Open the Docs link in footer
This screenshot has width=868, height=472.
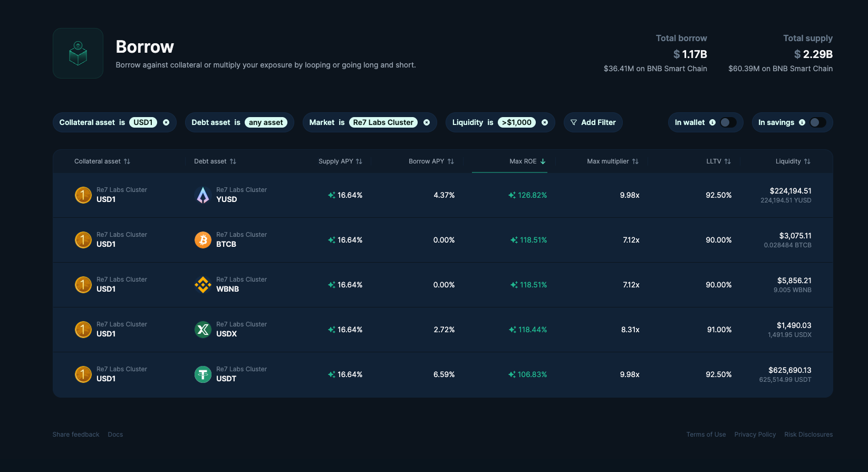115,435
